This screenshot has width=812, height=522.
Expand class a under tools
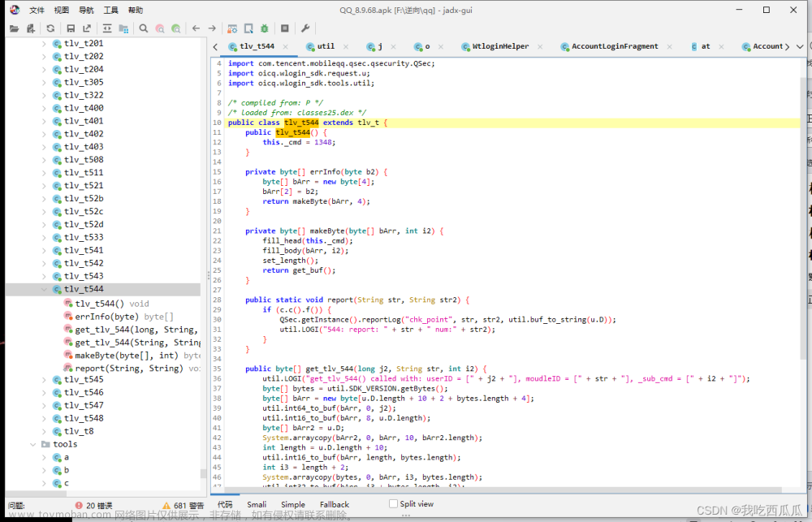(x=44, y=457)
